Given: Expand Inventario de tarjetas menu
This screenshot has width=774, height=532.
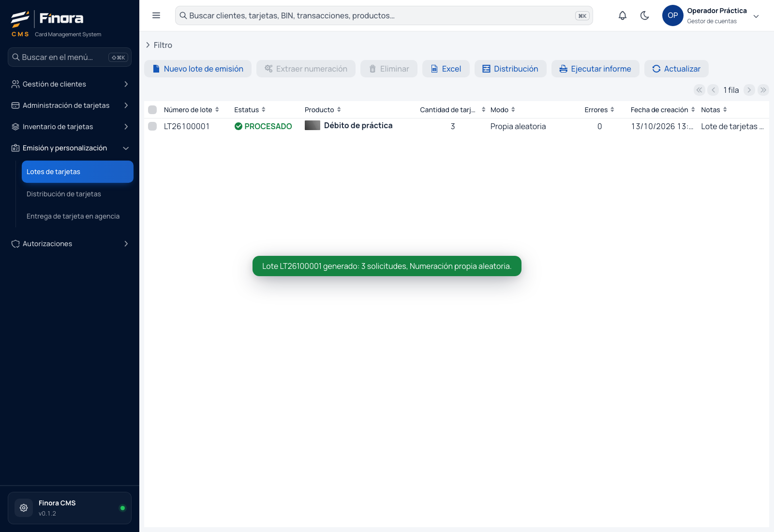Looking at the screenshot, I should [x=70, y=127].
